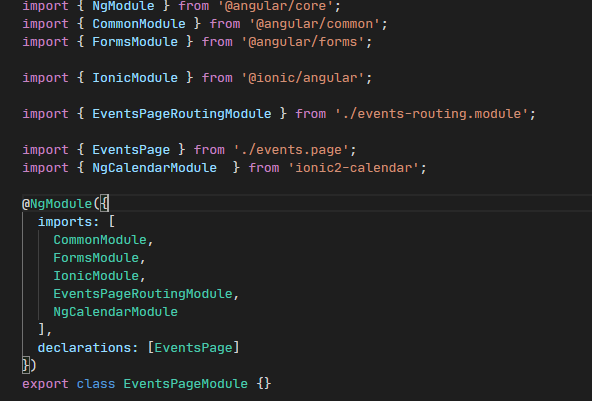The height and width of the screenshot is (401, 592).
Task: Click the NgModule import identifier on first line
Action: pos(123,5)
